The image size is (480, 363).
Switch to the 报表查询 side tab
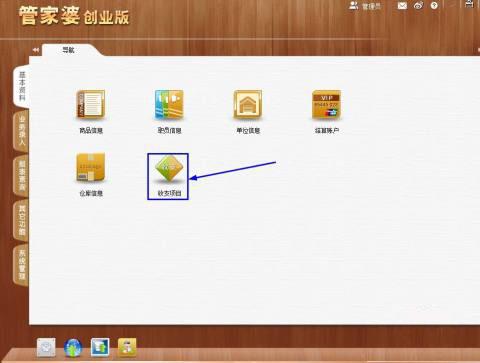click(x=21, y=175)
